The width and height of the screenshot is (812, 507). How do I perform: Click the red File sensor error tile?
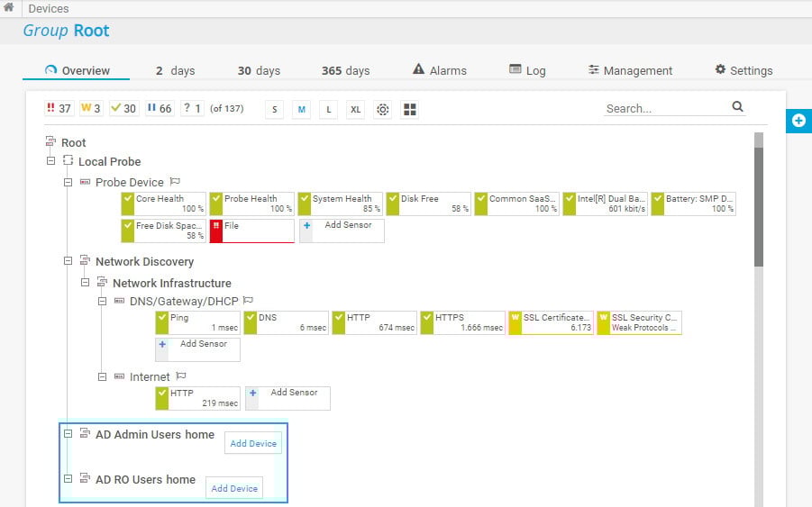251,231
